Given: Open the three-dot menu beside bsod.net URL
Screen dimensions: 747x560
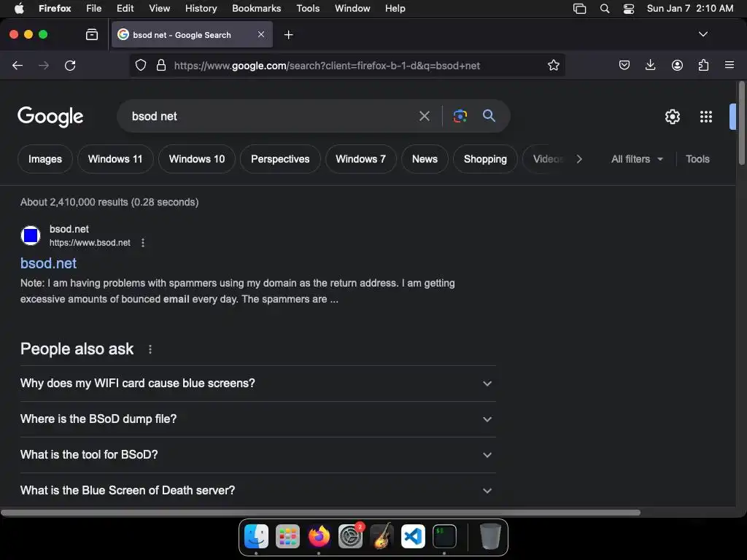Looking at the screenshot, I should point(143,243).
